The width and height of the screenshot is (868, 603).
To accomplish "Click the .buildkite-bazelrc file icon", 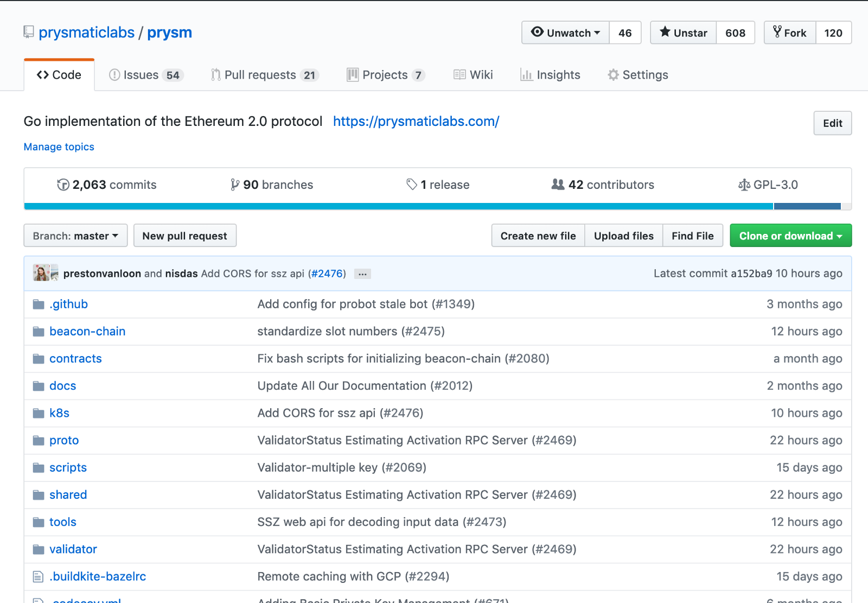I will coord(38,577).
